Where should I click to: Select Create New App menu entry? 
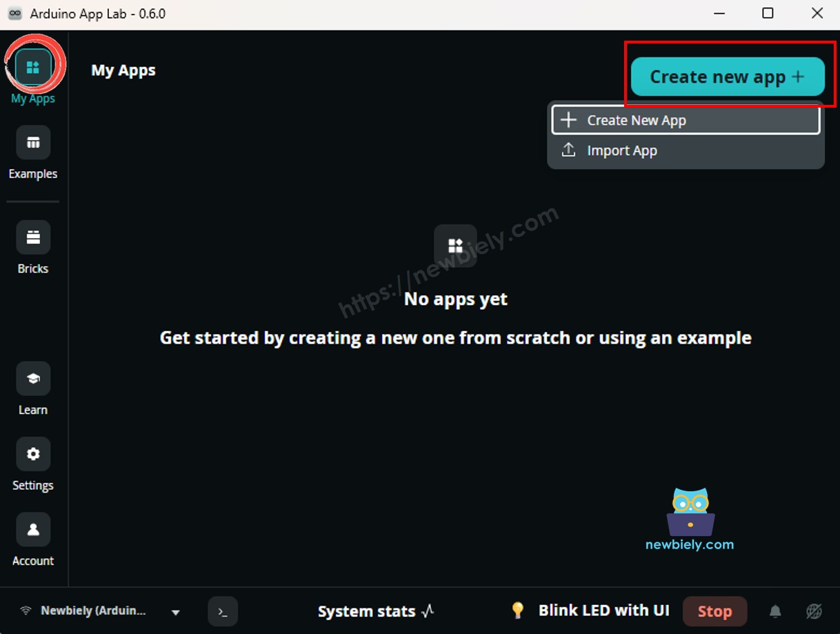[x=686, y=120]
